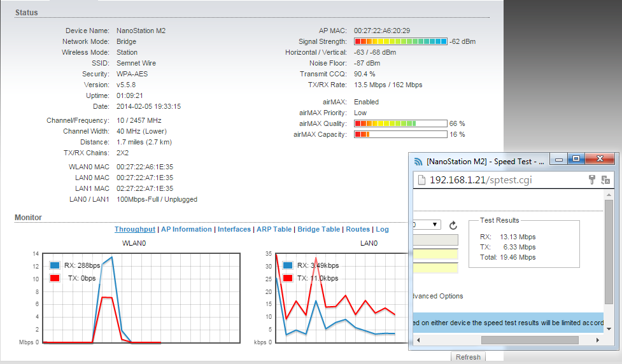Click the 192.168.1.21/sptest.cgi address field
This screenshot has width=622, height=364.
[481, 180]
